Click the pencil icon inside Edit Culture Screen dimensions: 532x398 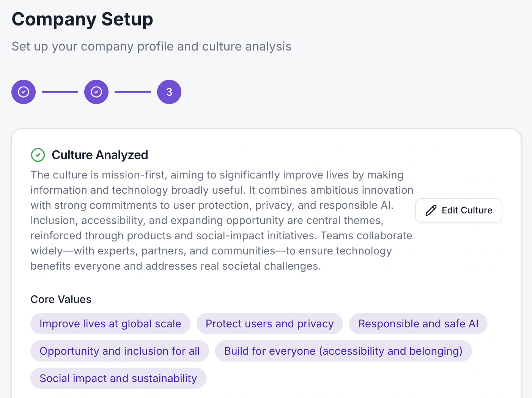[x=431, y=210]
